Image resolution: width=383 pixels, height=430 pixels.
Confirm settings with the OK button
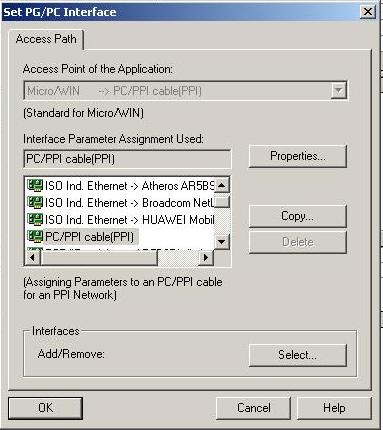coord(45,408)
